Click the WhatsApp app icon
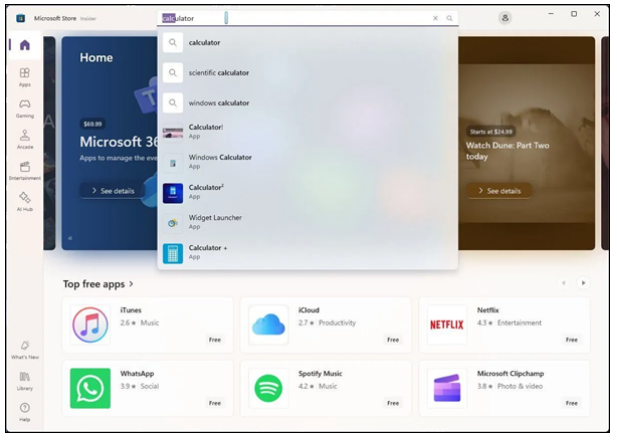617x441 pixels. pos(90,388)
